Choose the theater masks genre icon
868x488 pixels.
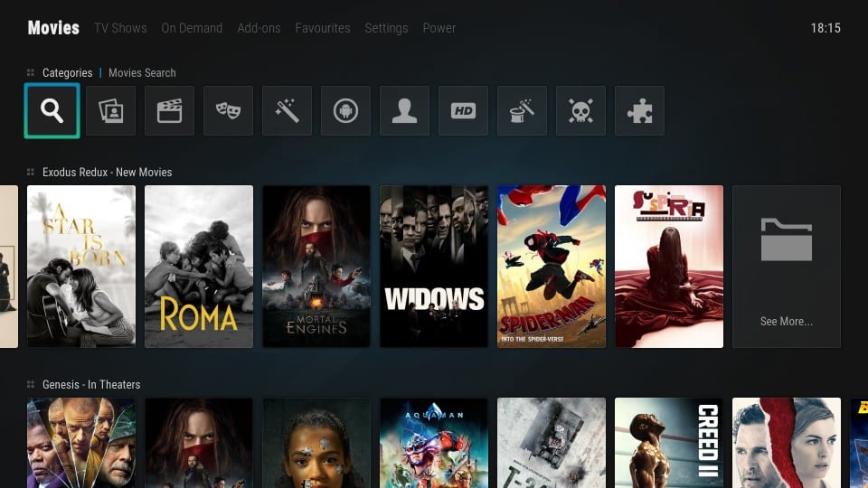pyautogui.click(x=228, y=110)
